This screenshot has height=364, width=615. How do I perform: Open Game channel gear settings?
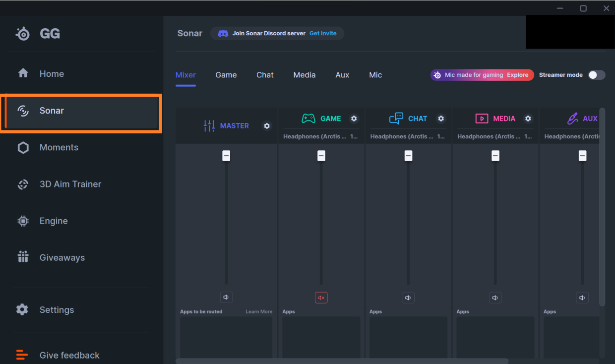[x=354, y=119]
